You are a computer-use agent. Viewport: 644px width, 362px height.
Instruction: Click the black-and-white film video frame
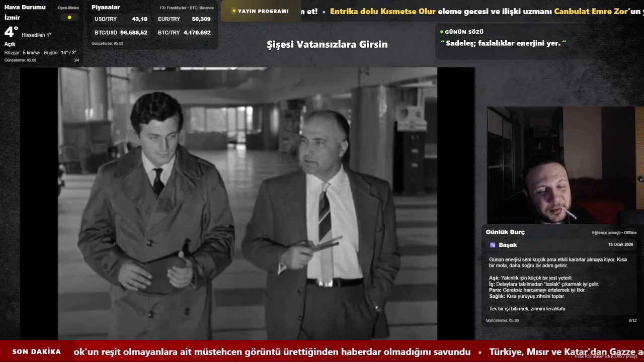coord(248,204)
